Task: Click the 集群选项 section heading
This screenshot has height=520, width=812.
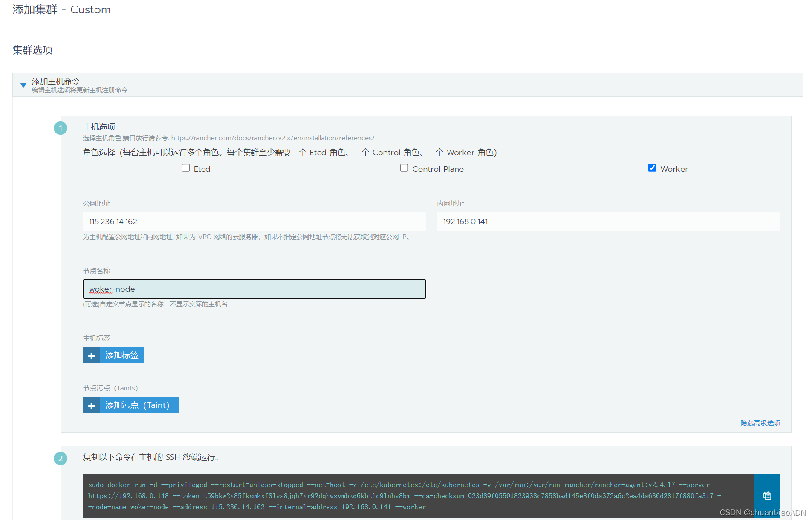Action: (x=32, y=50)
